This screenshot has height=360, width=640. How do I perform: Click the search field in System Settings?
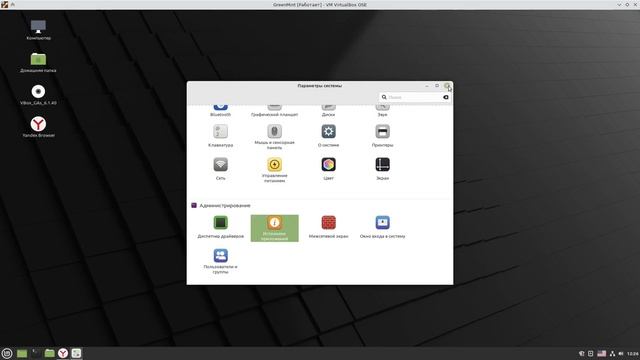click(414, 97)
